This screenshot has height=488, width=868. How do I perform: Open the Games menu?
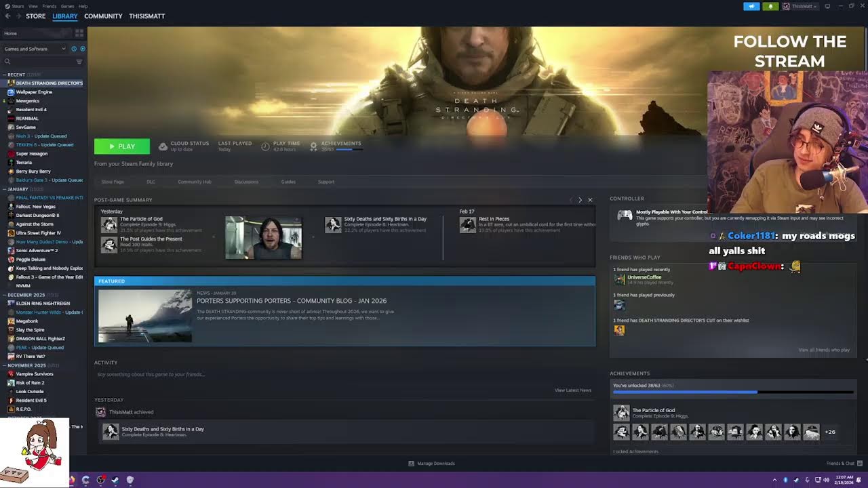(x=67, y=6)
